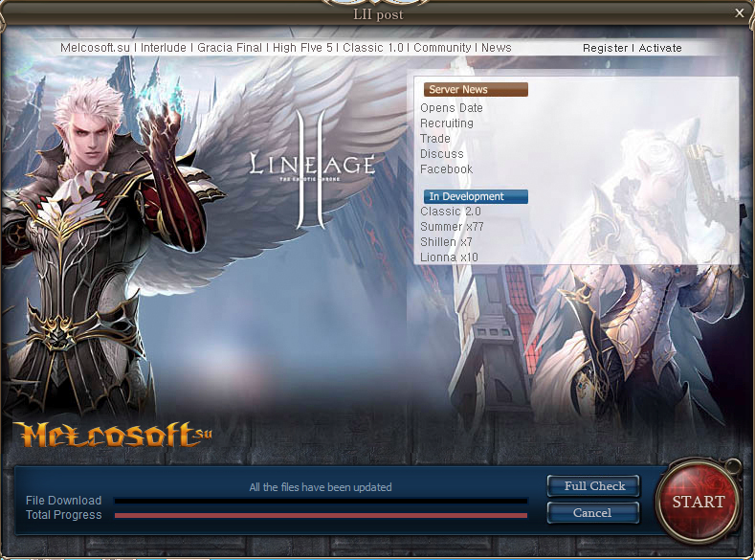The width and height of the screenshot is (755, 560).
Task: Open the Shillen x7 development entry
Action: pos(446,242)
